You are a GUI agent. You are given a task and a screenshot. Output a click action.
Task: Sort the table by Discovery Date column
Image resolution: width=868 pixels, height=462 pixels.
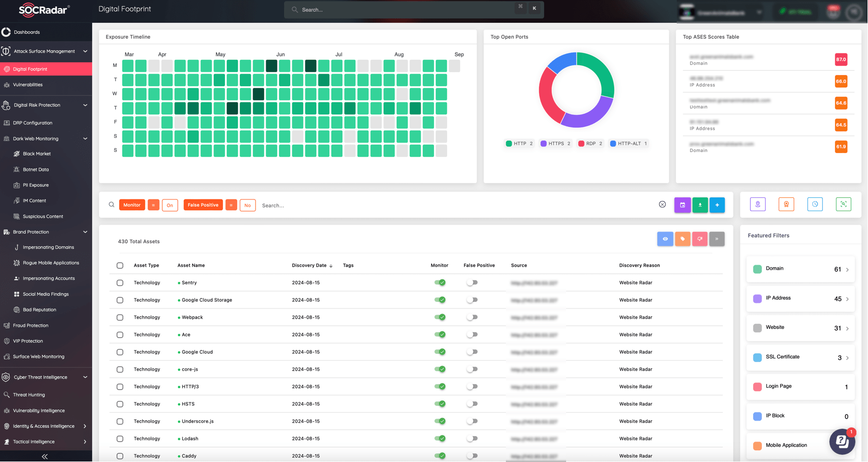point(312,265)
